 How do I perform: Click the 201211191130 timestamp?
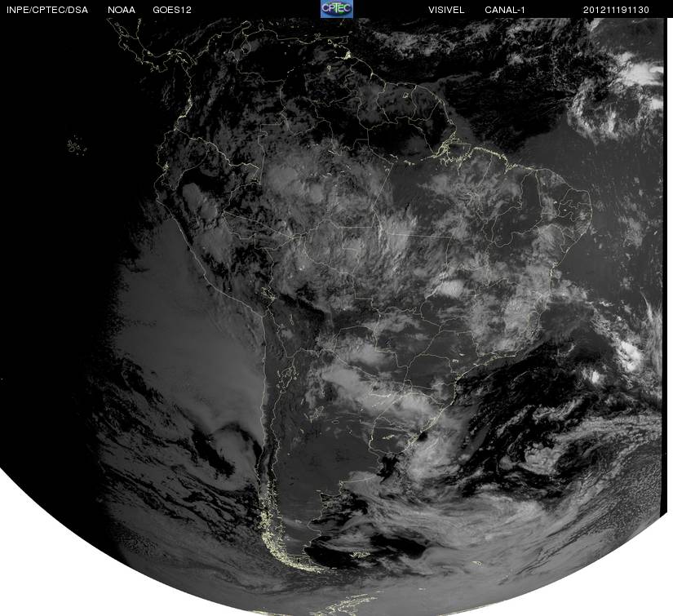point(616,10)
